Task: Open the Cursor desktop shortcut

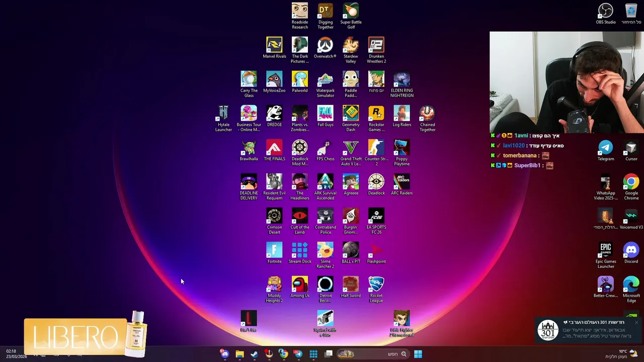Action: click(x=631, y=150)
